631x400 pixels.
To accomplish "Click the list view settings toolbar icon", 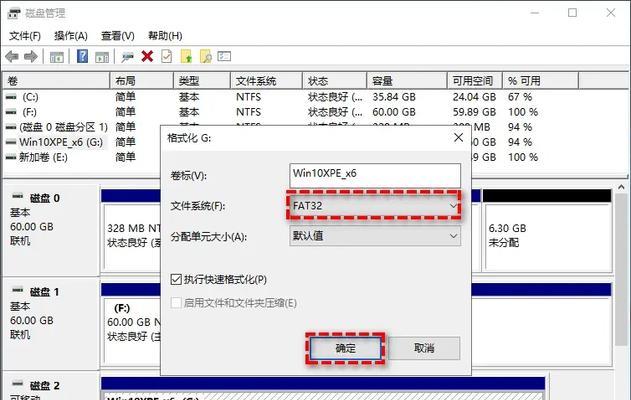I will [224, 56].
